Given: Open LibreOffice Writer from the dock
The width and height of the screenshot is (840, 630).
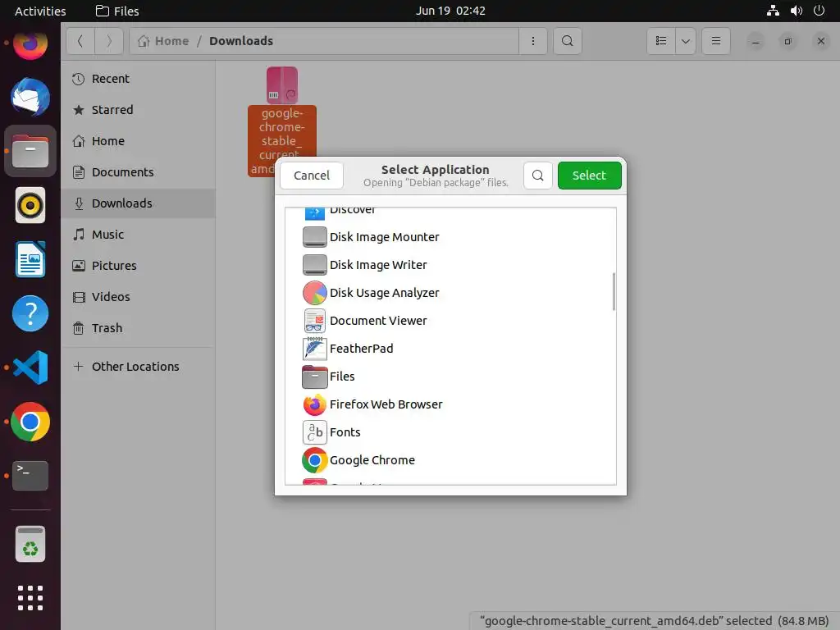Looking at the screenshot, I should click(30, 259).
